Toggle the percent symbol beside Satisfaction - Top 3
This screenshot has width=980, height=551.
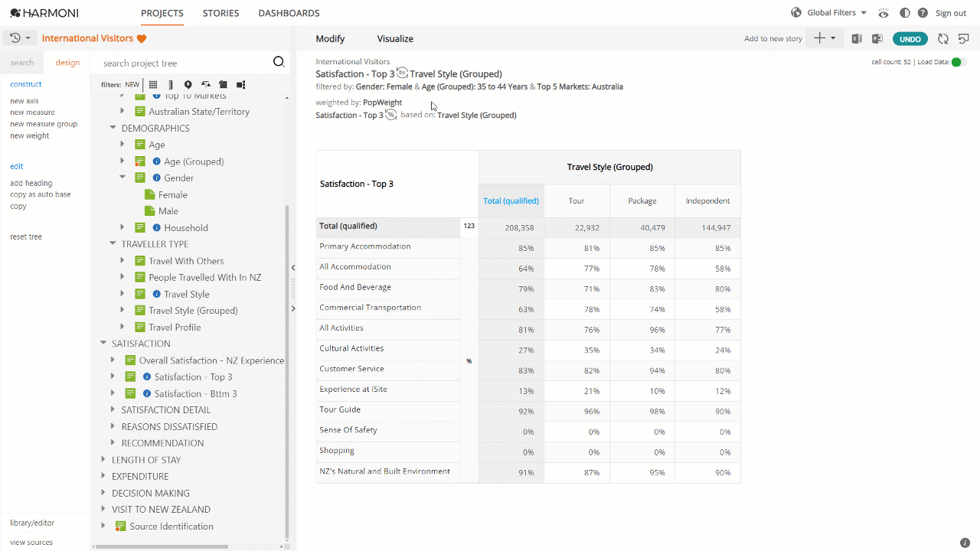[x=390, y=115]
